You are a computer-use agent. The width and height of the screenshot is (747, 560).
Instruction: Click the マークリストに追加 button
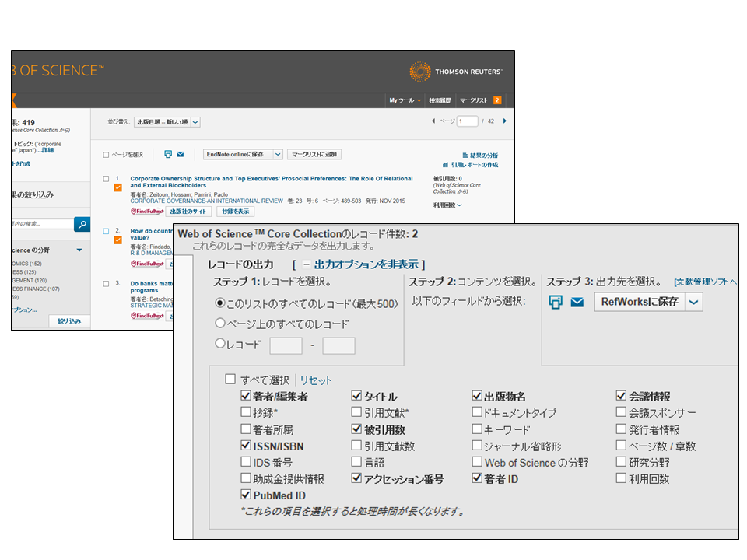pyautogui.click(x=314, y=154)
